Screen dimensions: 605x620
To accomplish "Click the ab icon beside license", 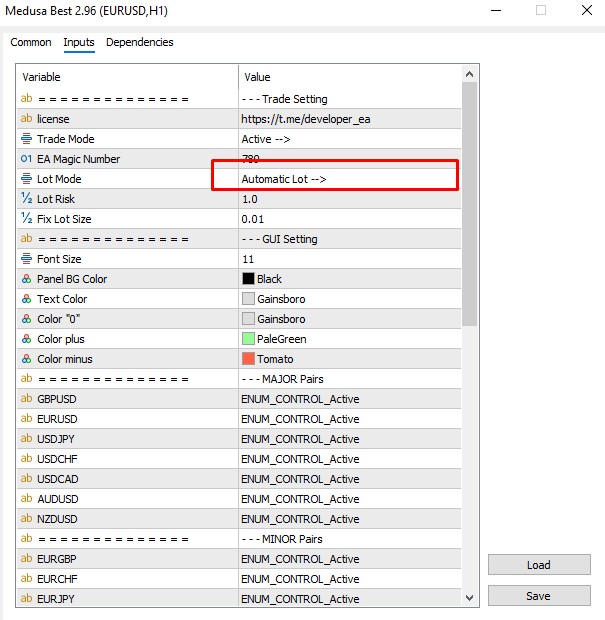I will coord(26,118).
